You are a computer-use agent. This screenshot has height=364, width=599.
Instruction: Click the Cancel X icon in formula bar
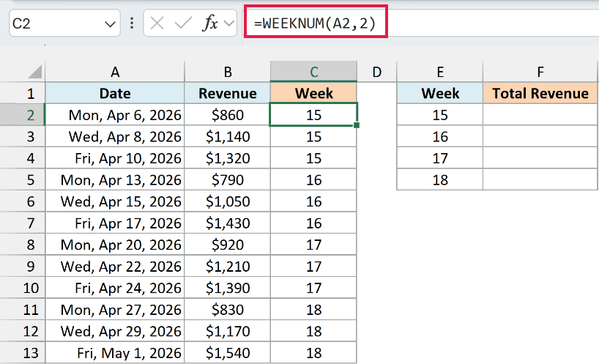coord(157,23)
